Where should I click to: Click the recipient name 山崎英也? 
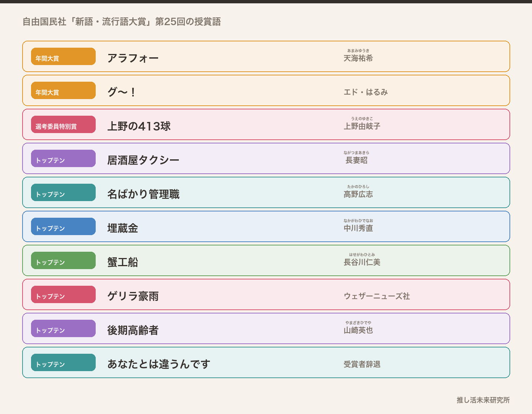[x=358, y=330]
